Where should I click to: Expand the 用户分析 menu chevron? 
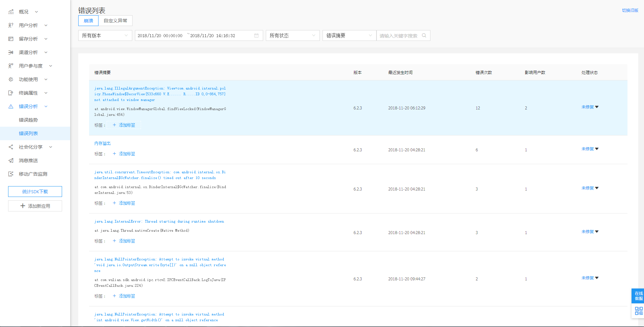tap(46, 25)
